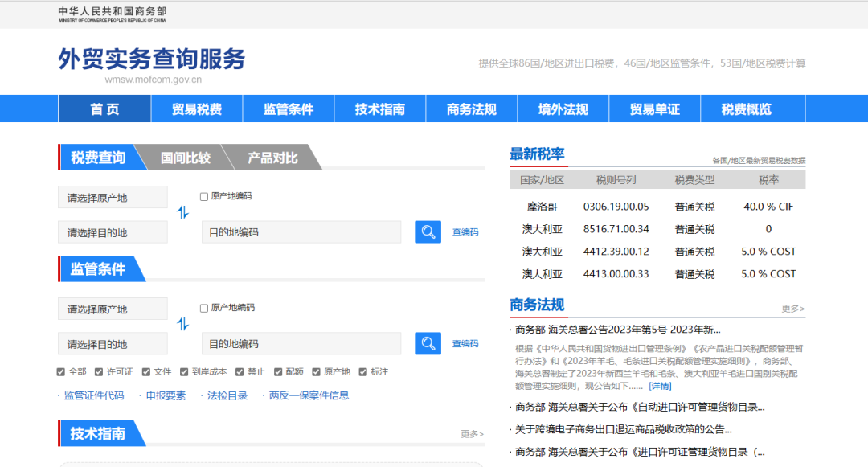Click the 详情 link in the news summary
The width and height of the screenshot is (868, 467).
click(660, 386)
